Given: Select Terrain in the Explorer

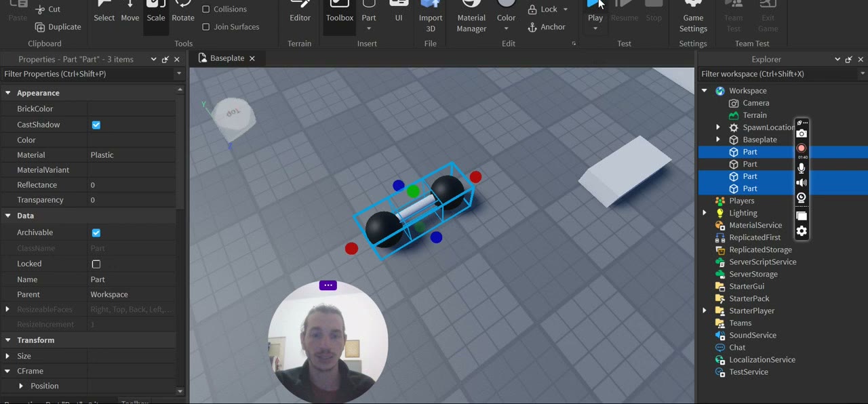Looking at the screenshot, I should [x=755, y=115].
